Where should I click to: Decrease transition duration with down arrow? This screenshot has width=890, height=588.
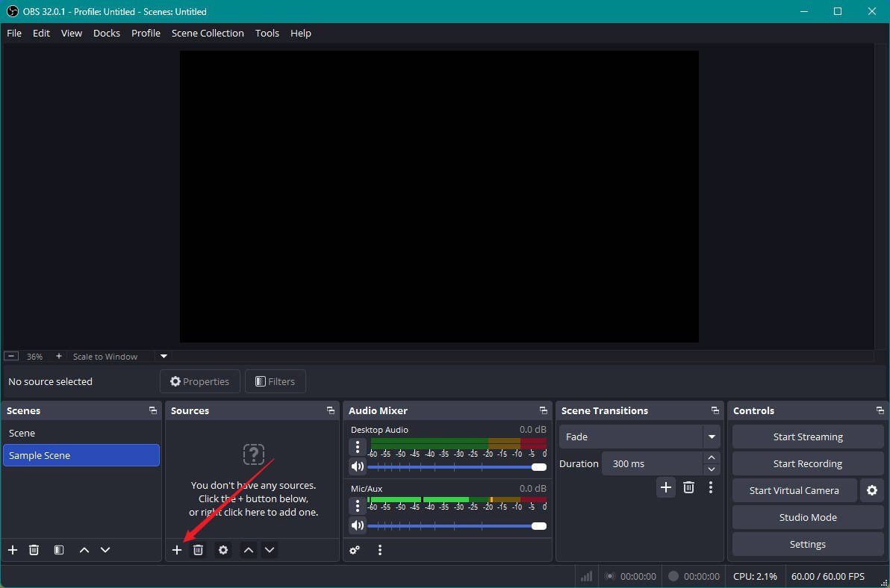click(x=712, y=469)
